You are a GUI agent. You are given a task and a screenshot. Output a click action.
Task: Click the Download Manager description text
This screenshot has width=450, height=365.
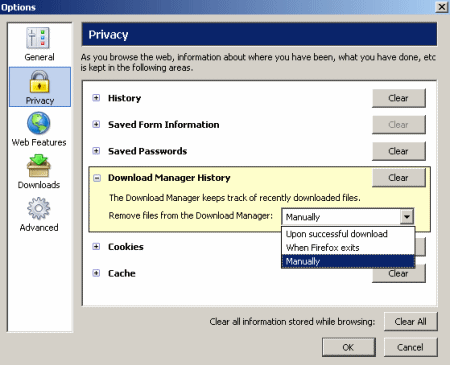[235, 198]
